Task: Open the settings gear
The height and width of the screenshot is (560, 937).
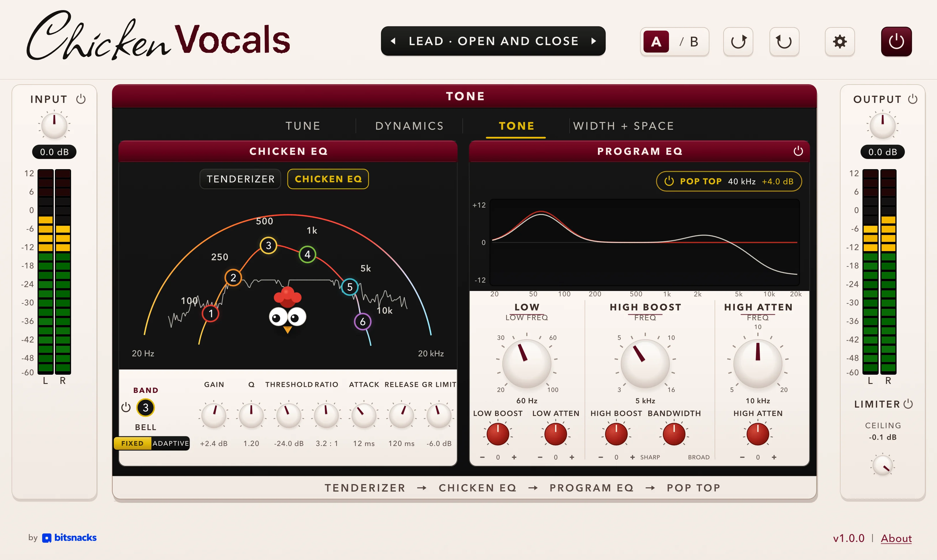Action: (840, 42)
